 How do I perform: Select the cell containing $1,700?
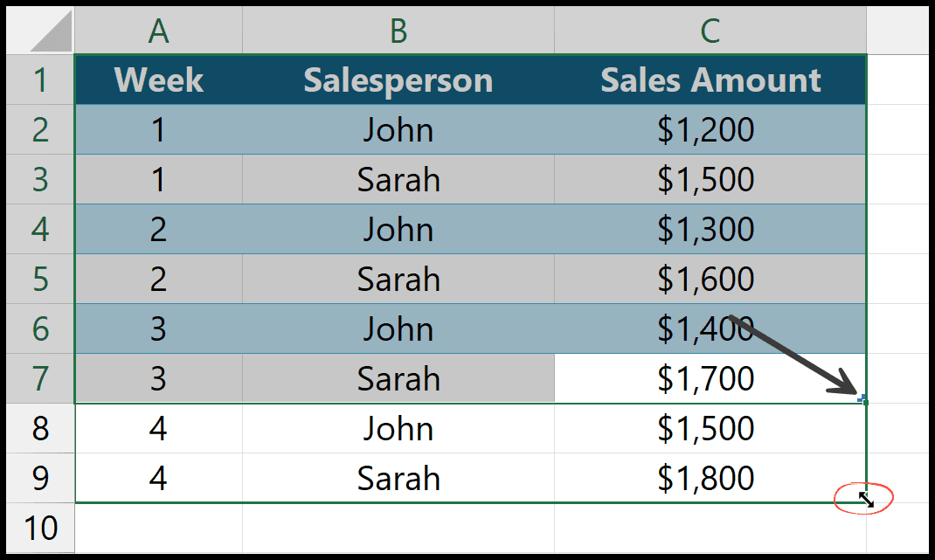(x=710, y=378)
